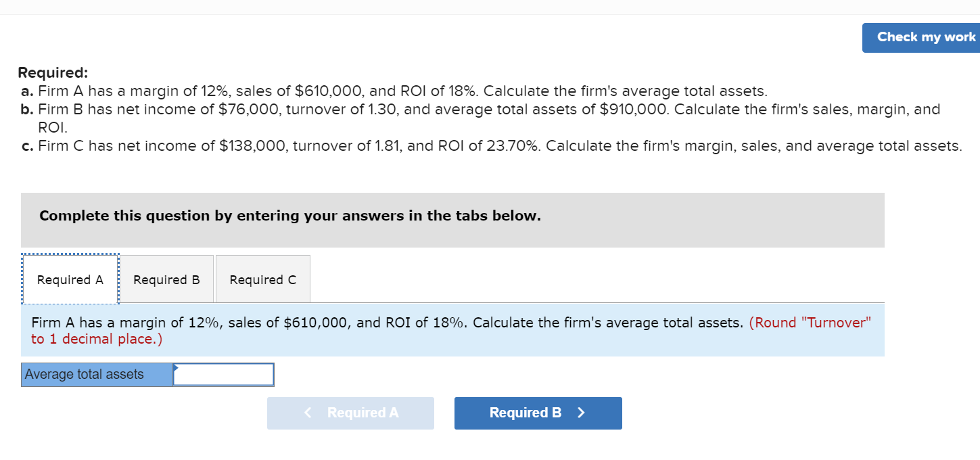Viewport: 980px width, 460px height.
Task: Advance to the next part using Required B button
Action: tap(538, 413)
